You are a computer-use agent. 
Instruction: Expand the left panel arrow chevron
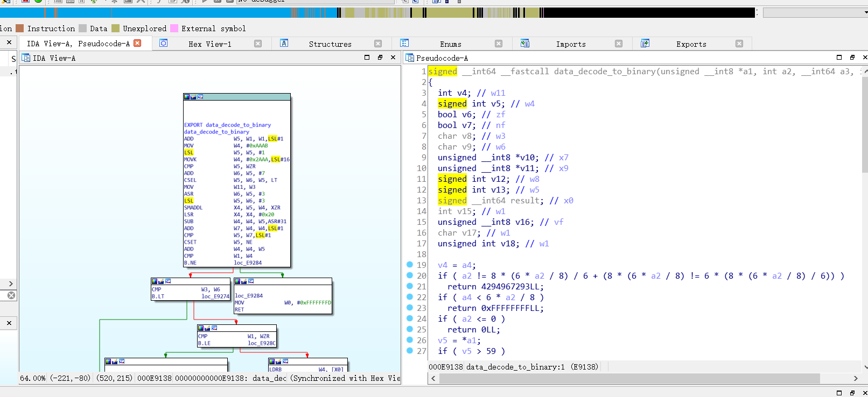[x=10, y=283]
